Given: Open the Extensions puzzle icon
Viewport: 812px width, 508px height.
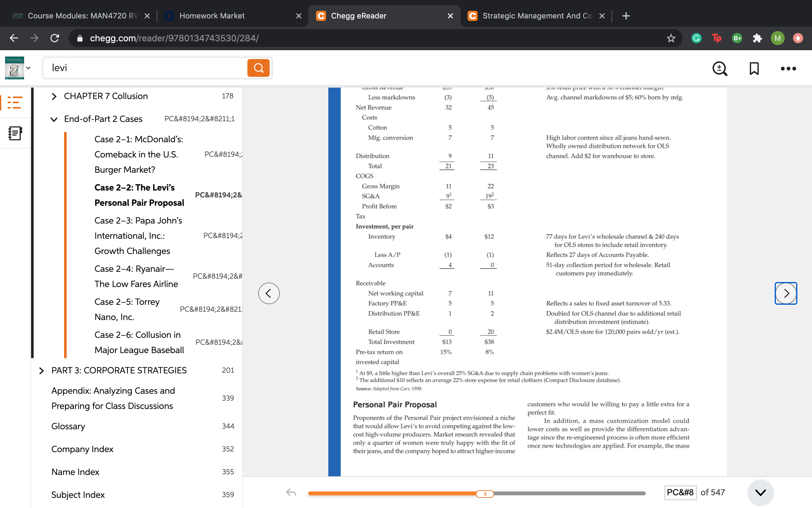Looking at the screenshot, I should (x=757, y=38).
